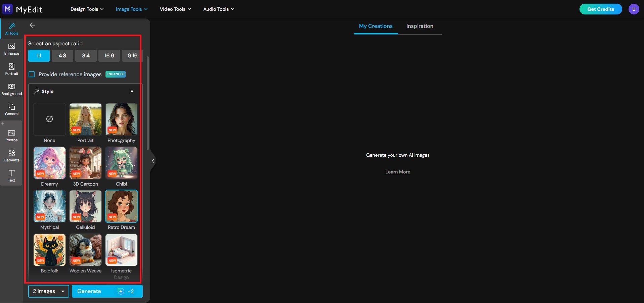
Task: Open the Background tools in sidebar
Action: (x=12, y=89)
